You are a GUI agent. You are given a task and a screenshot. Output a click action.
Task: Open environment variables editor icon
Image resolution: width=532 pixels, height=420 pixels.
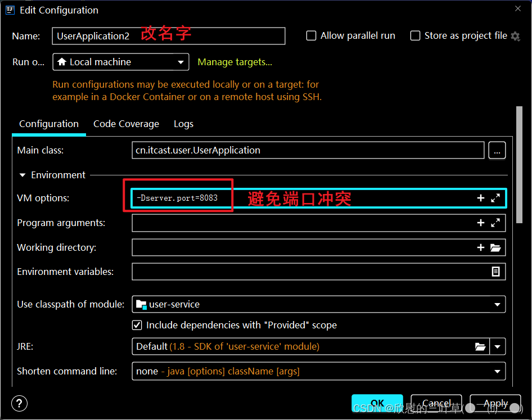tap(495, 272)
